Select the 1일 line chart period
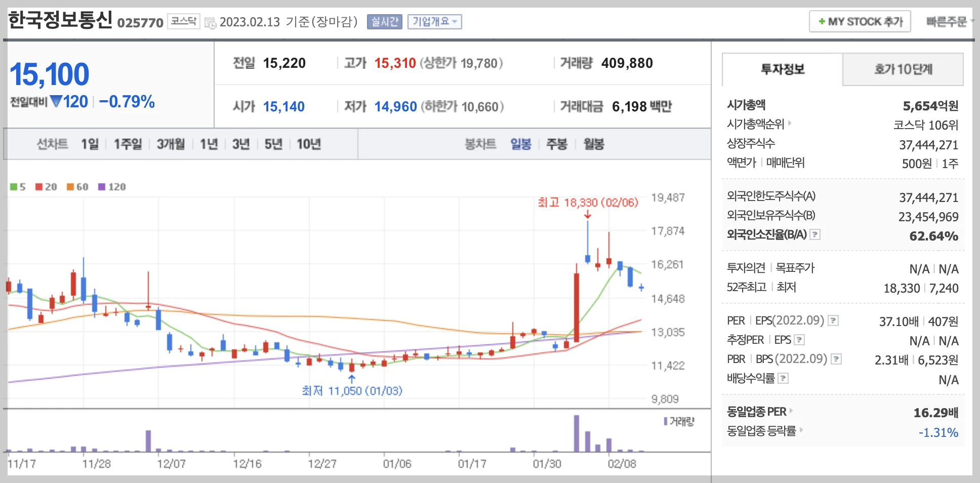980x483 pixels. point(90,144)
